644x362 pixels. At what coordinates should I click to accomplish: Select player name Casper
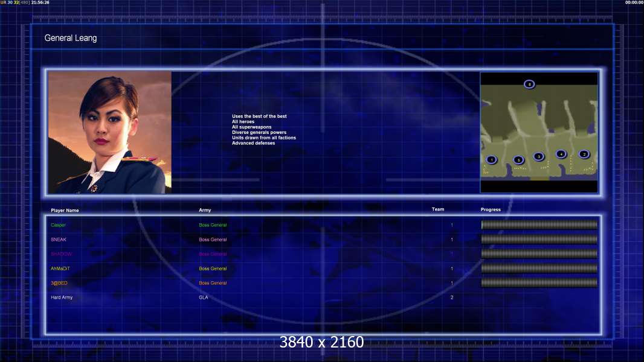point(59,225)
